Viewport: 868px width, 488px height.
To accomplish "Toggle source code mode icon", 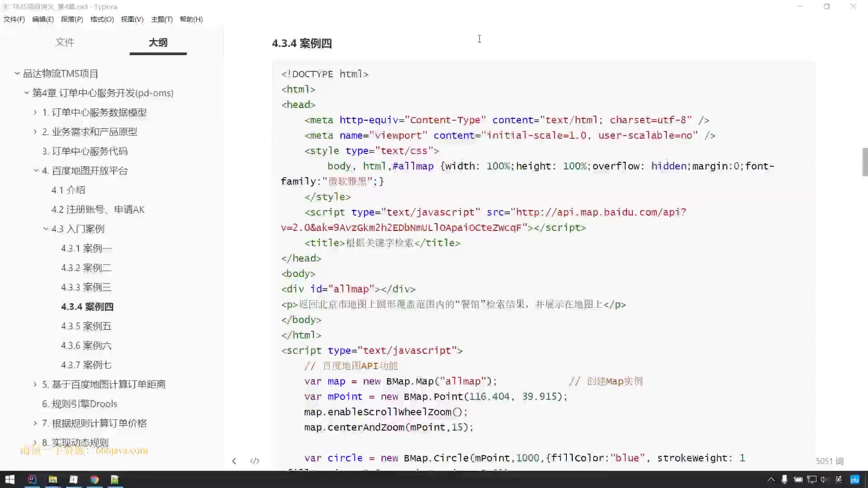I will click(255, 461).
